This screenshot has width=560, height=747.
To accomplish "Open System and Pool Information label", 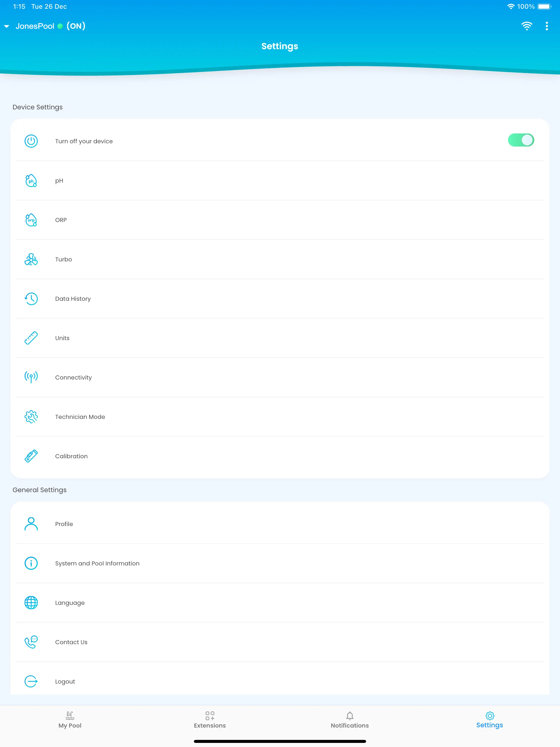I will [x=97, y=563].
